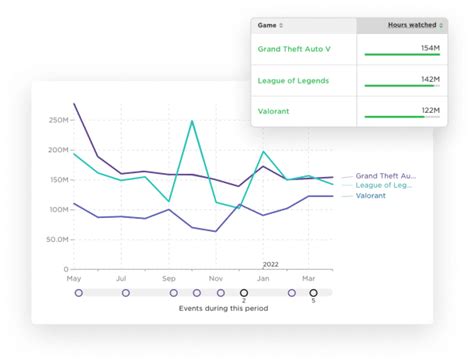
Task: Select event marker below Nov
Action: (221, 293)
